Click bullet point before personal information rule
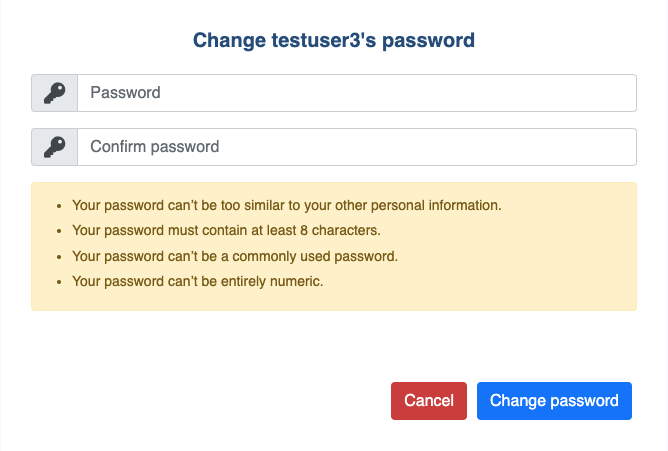 [x=60, y=206]
